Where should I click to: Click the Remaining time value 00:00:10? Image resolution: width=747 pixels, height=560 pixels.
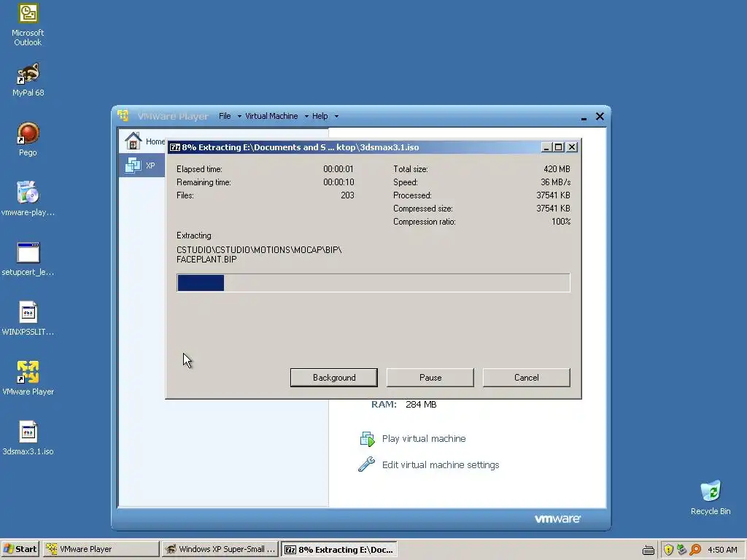point(338,182)
